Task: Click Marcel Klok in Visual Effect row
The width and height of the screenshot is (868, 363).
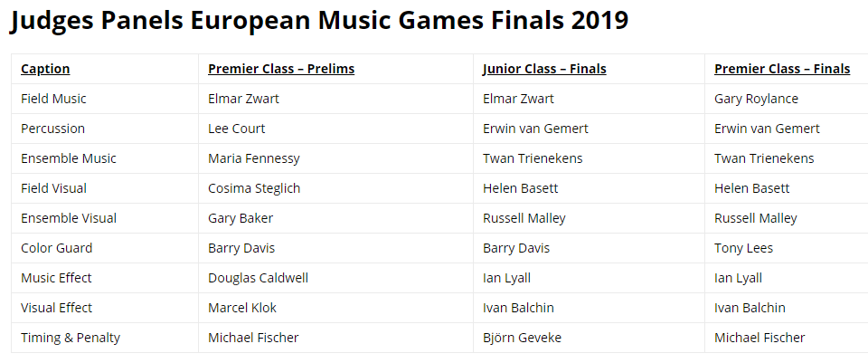Action: [242, 308]
